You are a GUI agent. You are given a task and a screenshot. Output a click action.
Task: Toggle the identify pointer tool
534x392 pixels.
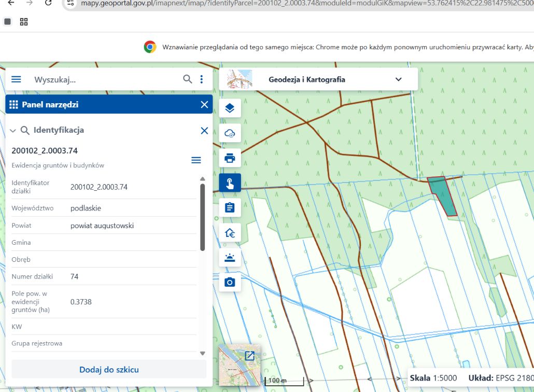230,183
